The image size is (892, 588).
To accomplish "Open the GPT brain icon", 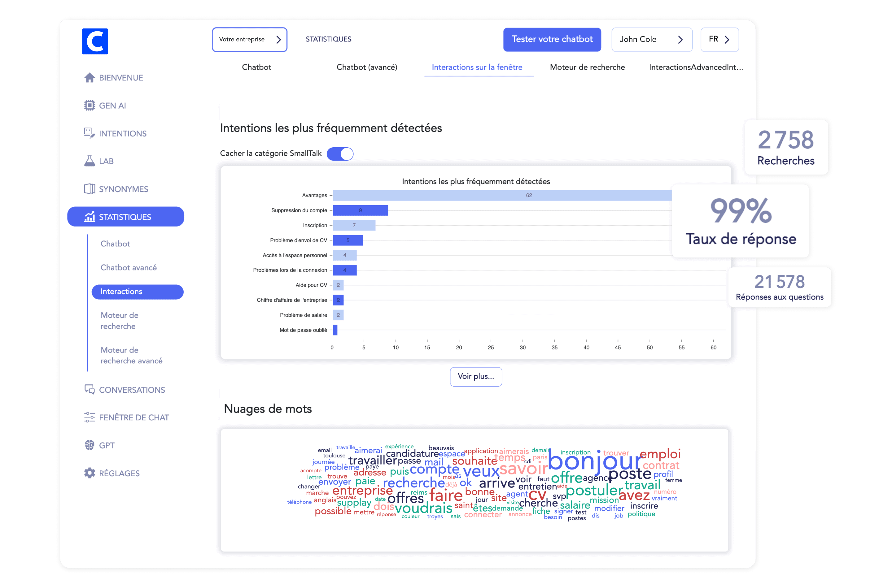I will tap(89, 445).
